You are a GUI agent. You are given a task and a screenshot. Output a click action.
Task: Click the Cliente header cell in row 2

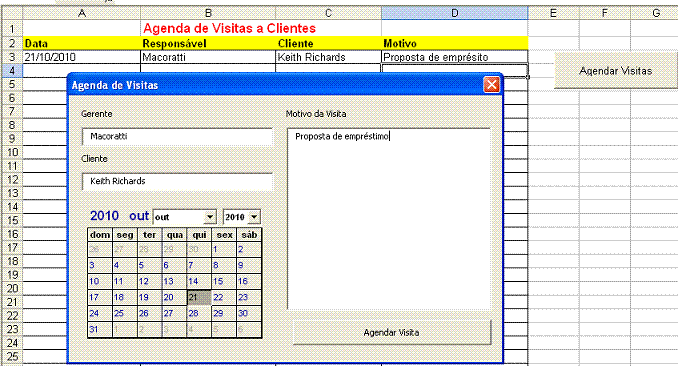329,43
